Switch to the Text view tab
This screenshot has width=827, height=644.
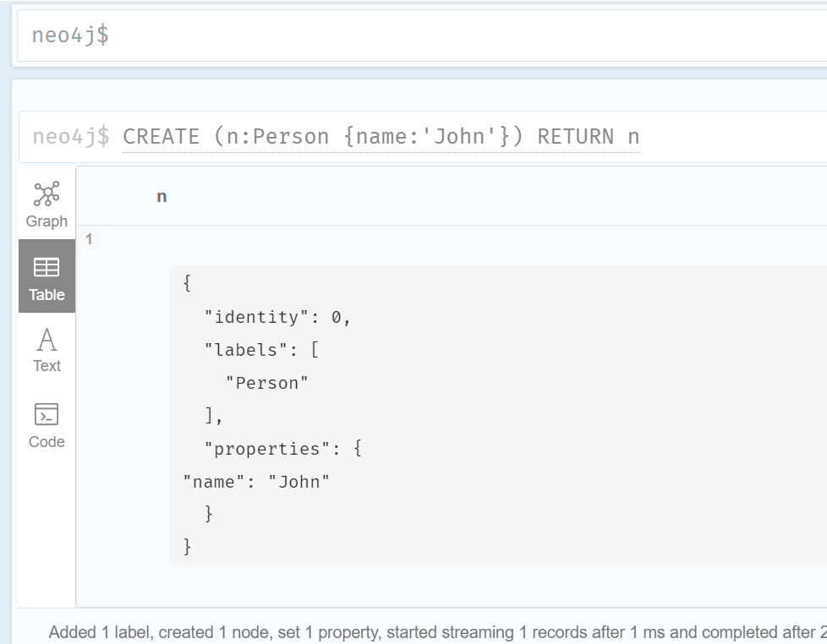(x=47, y=349)
